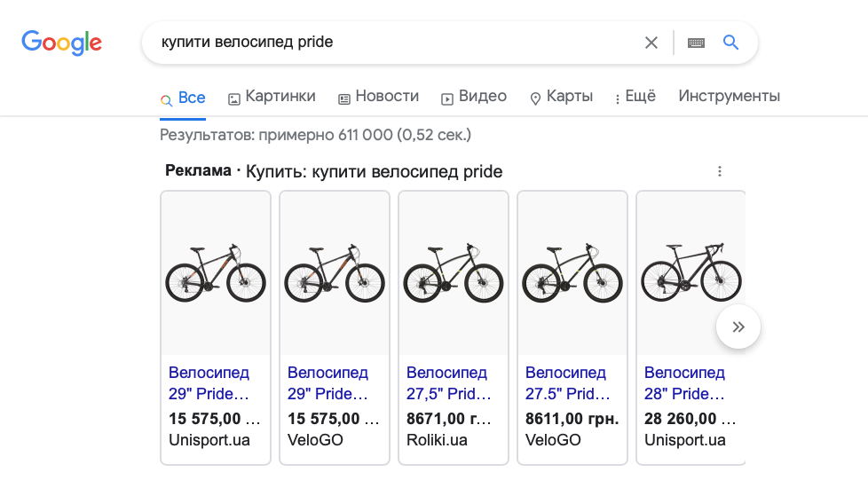Open three-dot ad options menu

[x=720, y=171]
